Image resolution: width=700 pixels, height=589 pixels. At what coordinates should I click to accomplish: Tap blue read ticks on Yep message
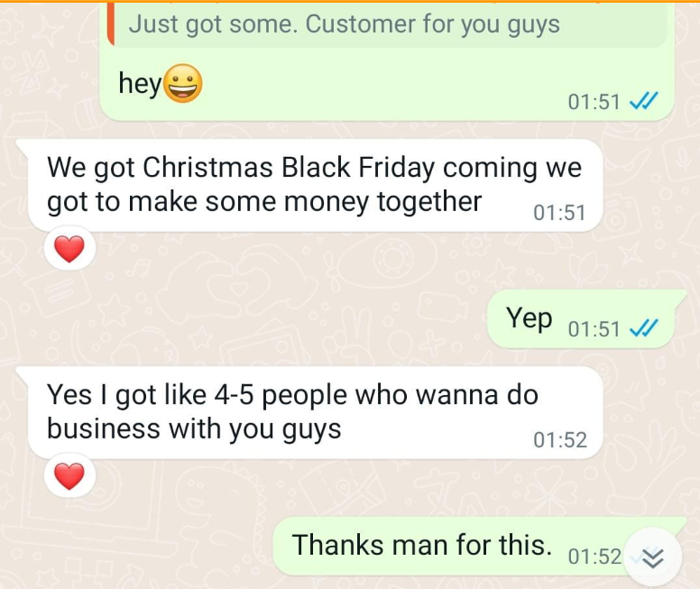643,329
